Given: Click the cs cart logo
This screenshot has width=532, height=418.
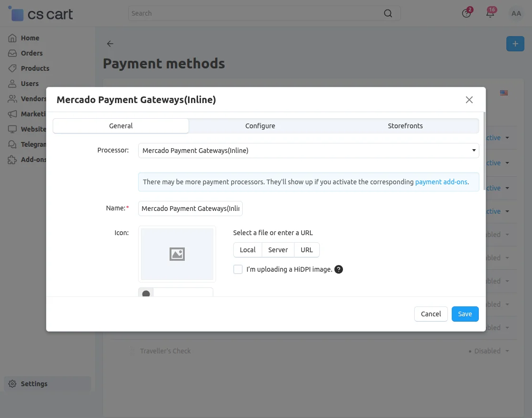Looking at the screenshot, I should (40, 14).
